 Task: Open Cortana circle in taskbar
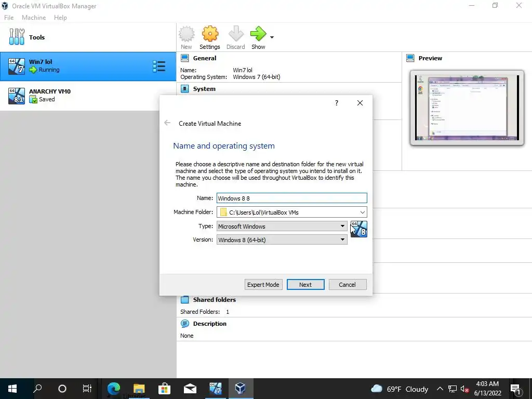(x=62, y=389)
